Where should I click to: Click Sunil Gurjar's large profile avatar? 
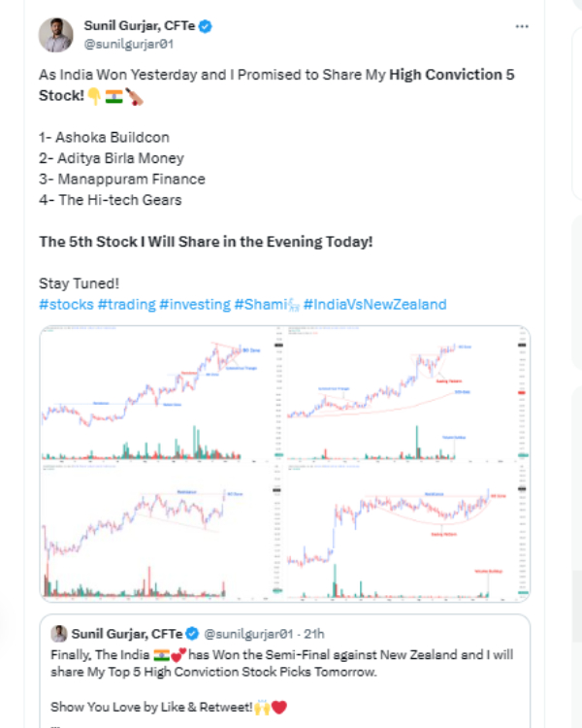coord(55,35)
